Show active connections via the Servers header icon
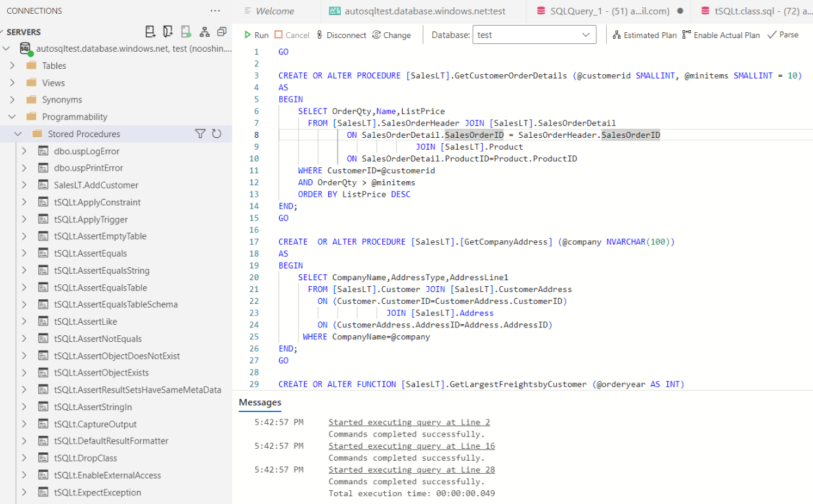This screenshot has width=813, height=504. [186, 31]
